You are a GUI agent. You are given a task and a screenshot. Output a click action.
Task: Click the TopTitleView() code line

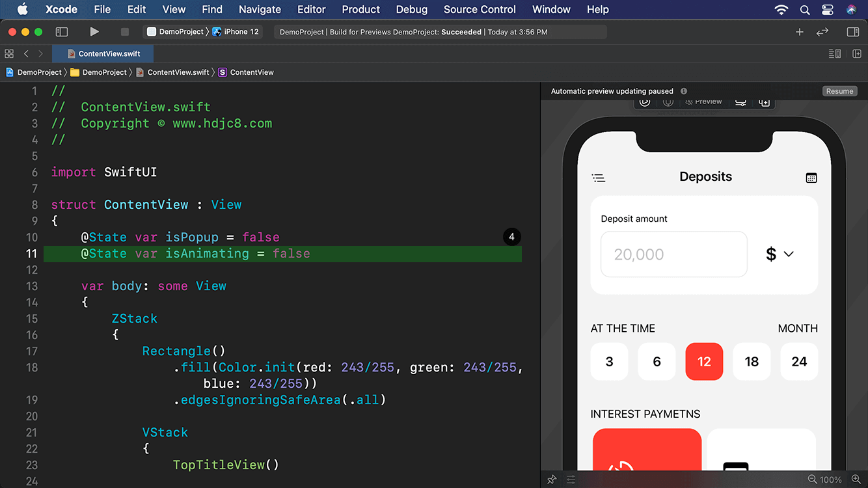click(x=226, y=465)
